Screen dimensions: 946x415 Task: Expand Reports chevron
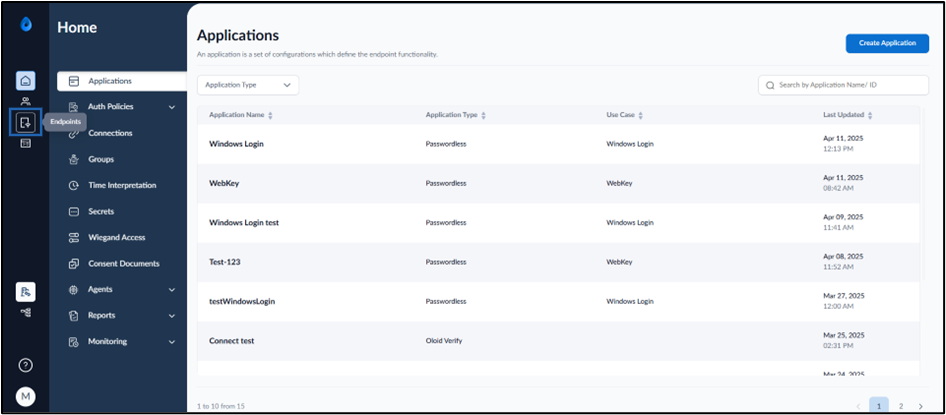(172, 316)
